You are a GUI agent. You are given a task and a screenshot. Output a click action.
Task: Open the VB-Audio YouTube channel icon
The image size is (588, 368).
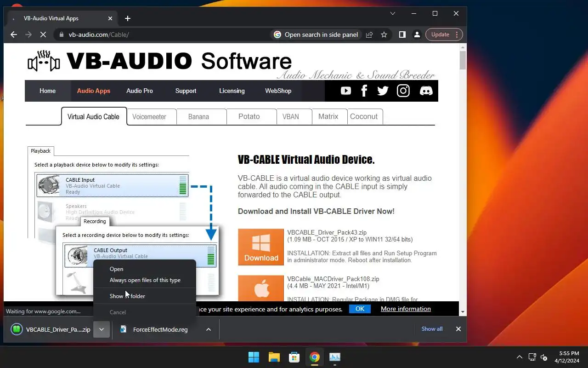(346, 91)
